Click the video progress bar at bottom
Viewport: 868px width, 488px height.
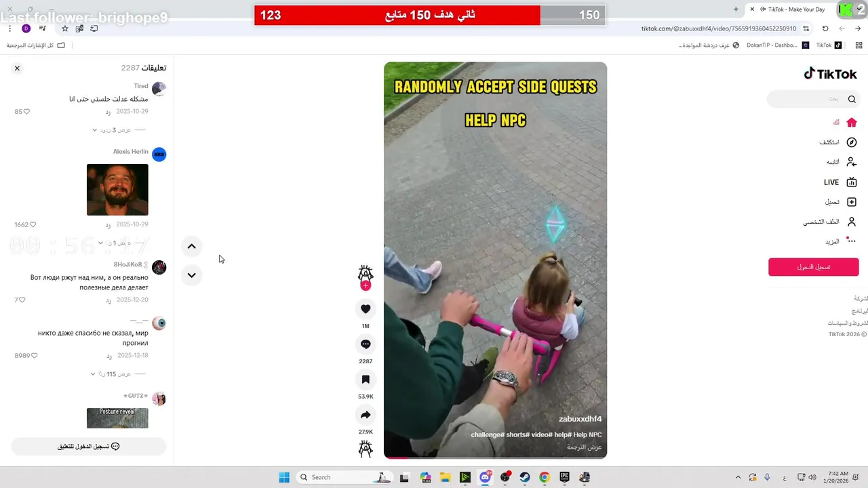point(495,457)
